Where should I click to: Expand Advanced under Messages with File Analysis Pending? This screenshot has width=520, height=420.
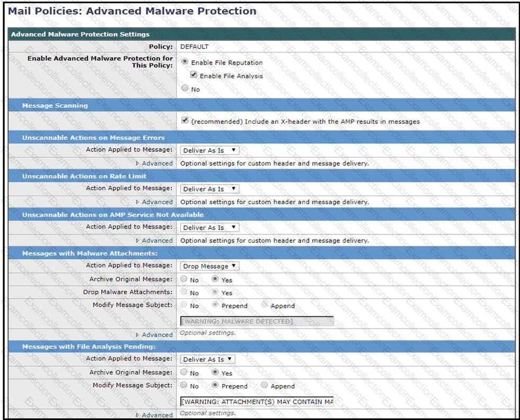(x=154, y=415)
